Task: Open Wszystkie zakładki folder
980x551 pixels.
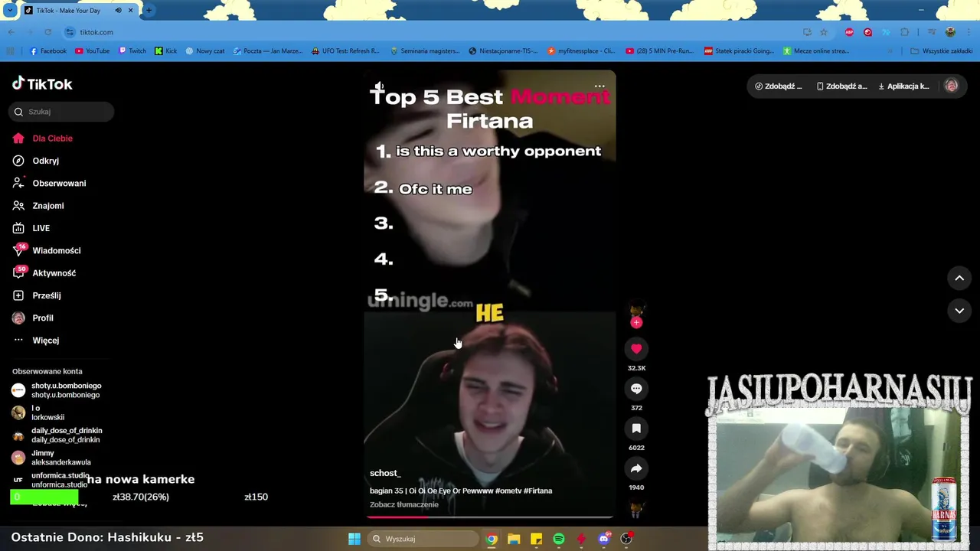Action: (941, 51)
